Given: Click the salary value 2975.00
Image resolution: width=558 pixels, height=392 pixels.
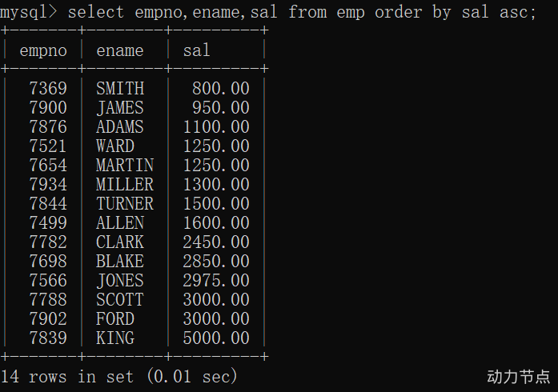Looking at the screenshot, I should [216, 280].
